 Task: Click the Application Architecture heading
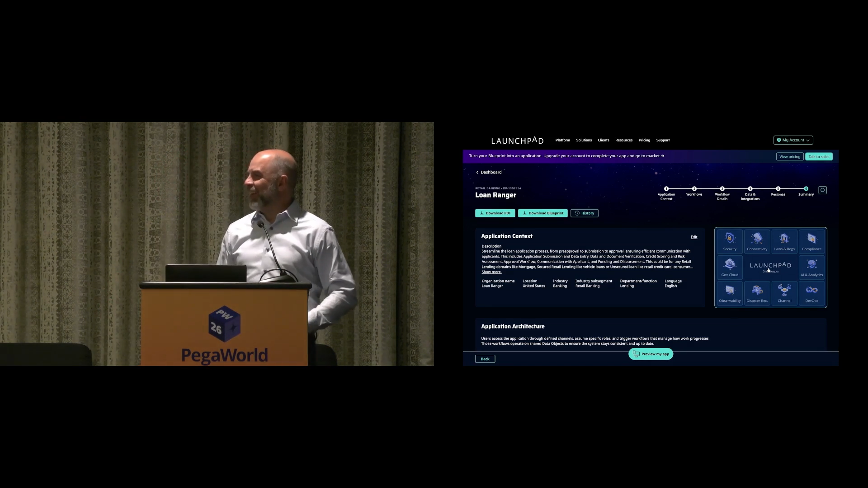tap(513, 326)
